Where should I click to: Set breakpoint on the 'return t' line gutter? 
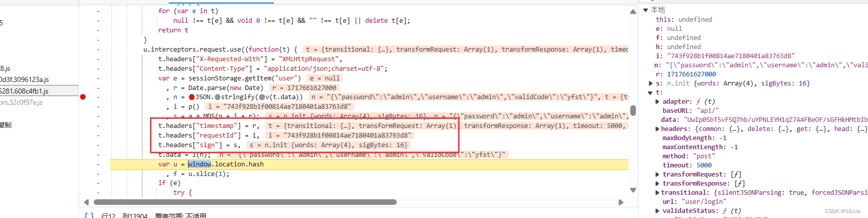pos(98,30)
